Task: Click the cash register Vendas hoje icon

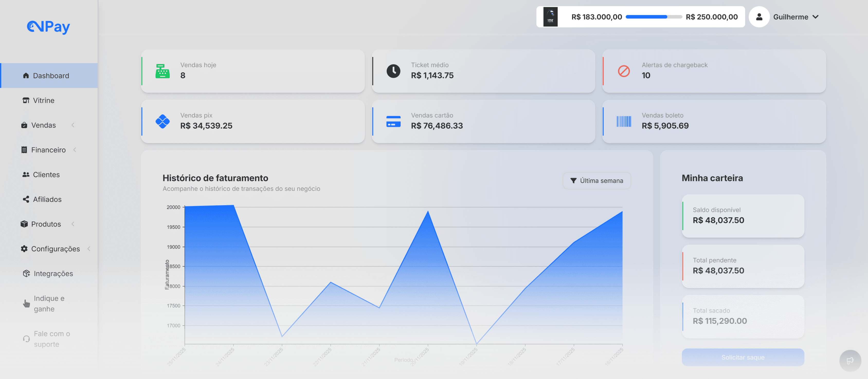Action: click(x=162, y=71)
